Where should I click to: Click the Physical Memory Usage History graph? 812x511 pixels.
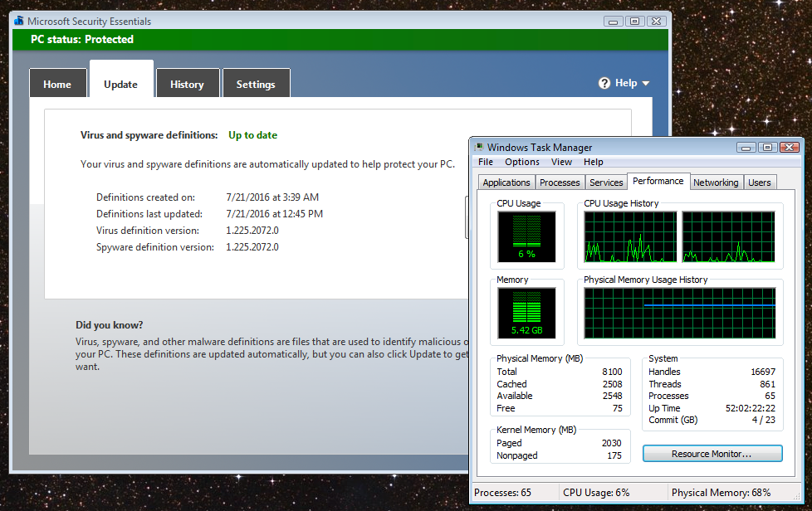pos(680,313)
